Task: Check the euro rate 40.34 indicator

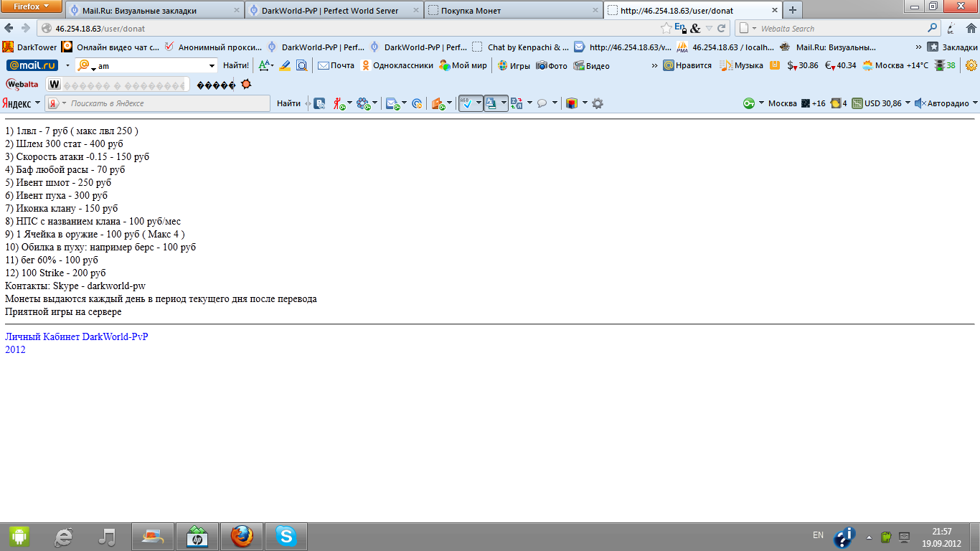Action: (x=840, y=65)
